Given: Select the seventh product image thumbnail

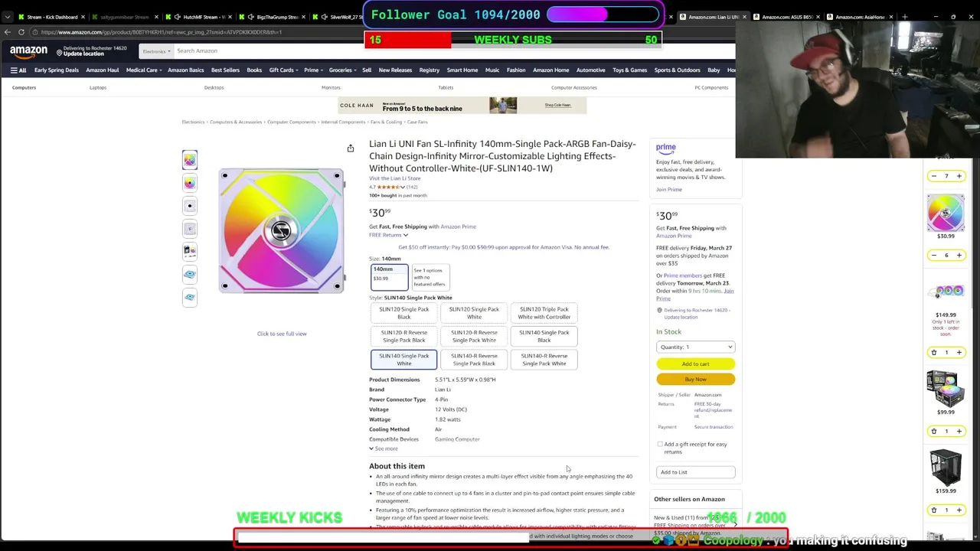Looking at the screenshot, I should (x=190, y=297).
